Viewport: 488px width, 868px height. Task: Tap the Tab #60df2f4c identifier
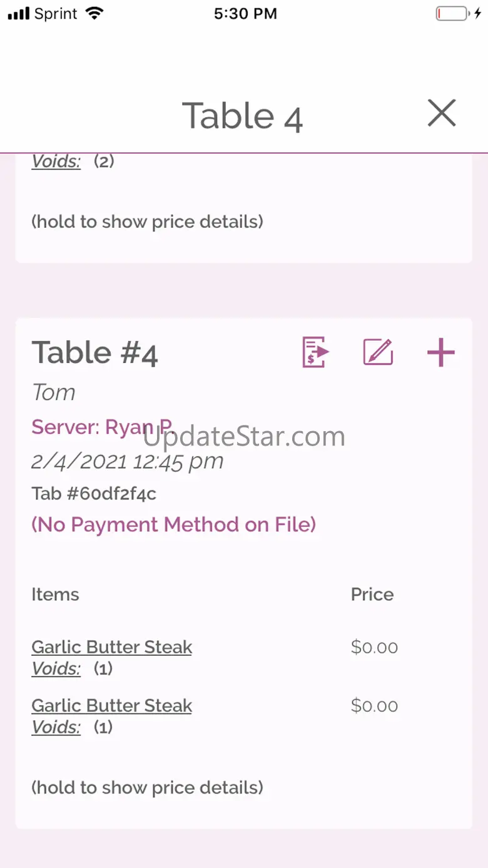tap(94, 494)
